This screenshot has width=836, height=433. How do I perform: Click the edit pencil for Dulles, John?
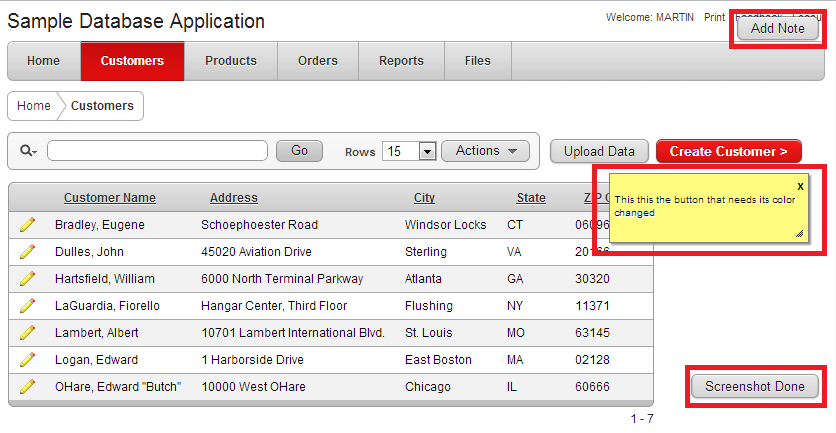[x=27, y=252]
